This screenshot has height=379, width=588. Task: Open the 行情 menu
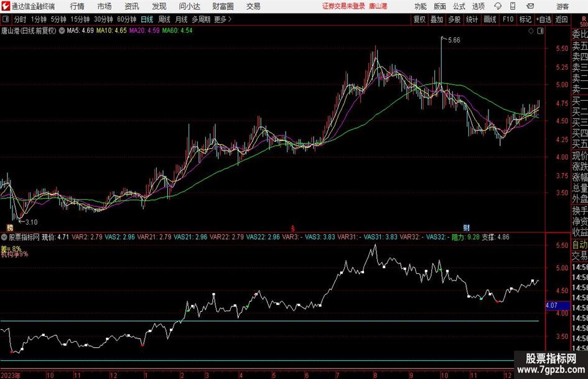(x=77, y=6)
